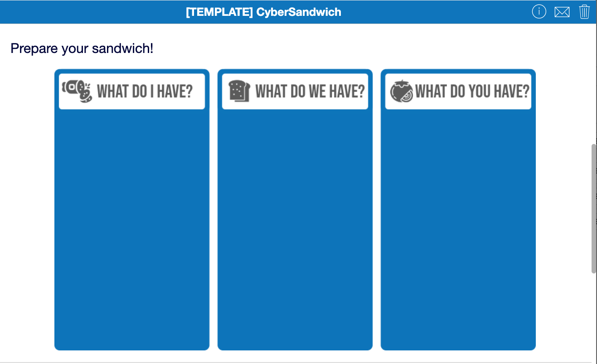Select the "WHAT DO I HAVE?" heading text
This screenshot has height=364, width=597.
[x=145, y=91]
